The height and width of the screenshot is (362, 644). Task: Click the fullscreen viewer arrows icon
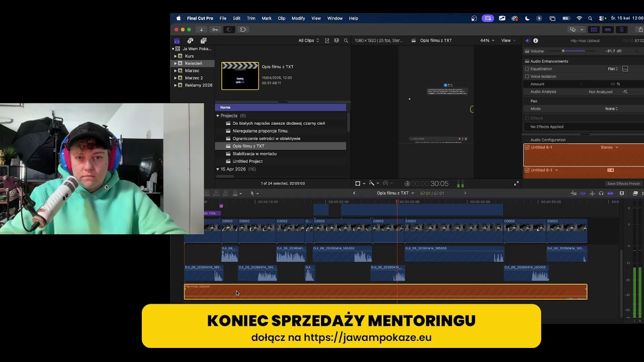click(x=516, y=184)
